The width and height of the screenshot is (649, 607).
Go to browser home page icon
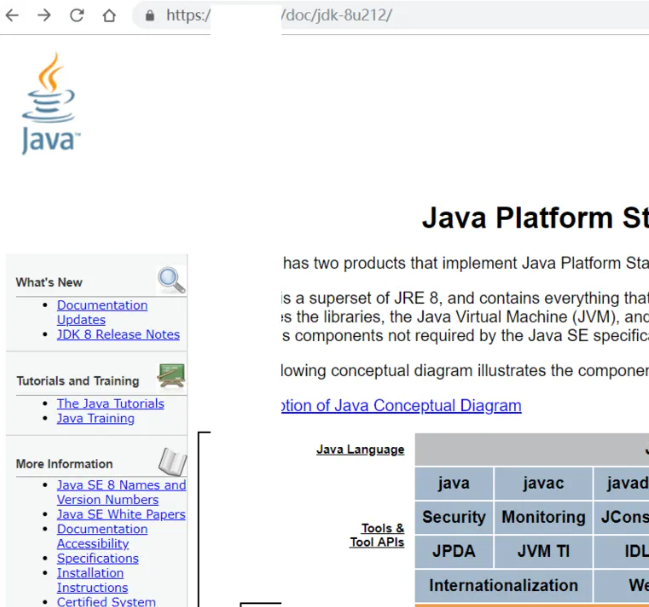point(110,15)
